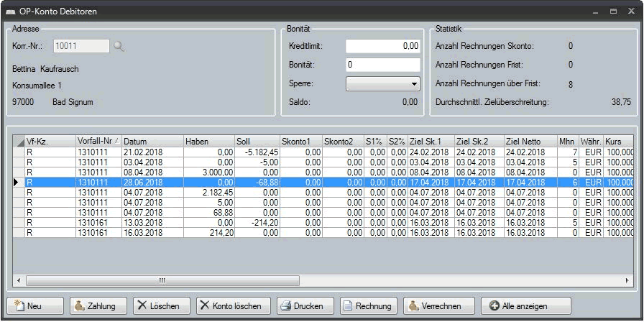Click the Neu button with document icon
The image size is (644, 322).
click(35, 306)
